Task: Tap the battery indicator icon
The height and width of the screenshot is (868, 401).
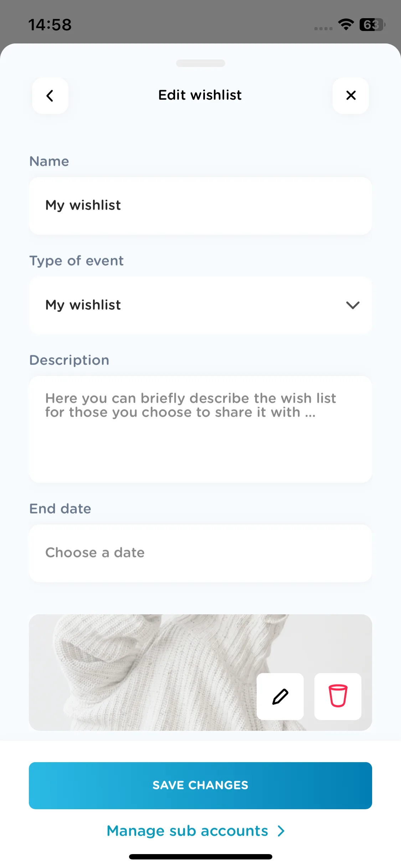Action: click(x=372, y=25)
